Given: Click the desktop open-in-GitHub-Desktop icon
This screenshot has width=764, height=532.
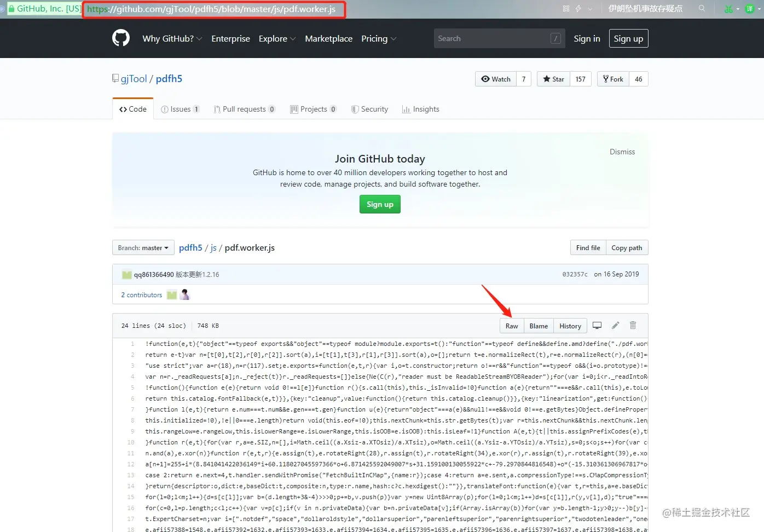Looking at the screenshot, I should coord(597,325).
